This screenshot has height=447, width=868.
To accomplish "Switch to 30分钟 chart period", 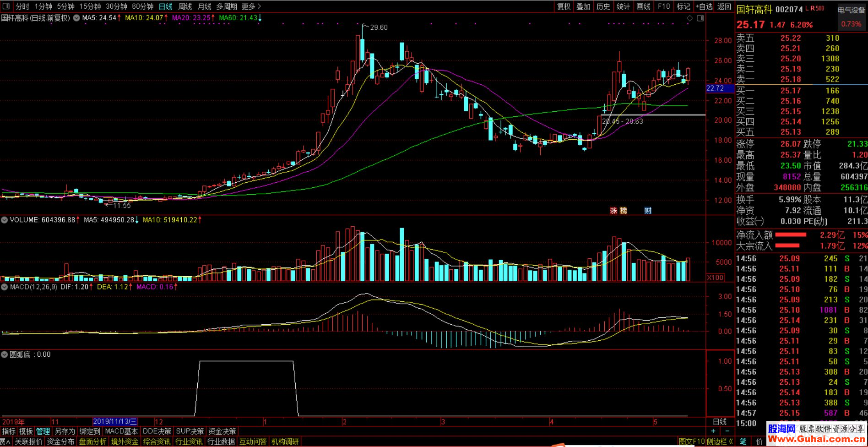I will coord(116,6).
